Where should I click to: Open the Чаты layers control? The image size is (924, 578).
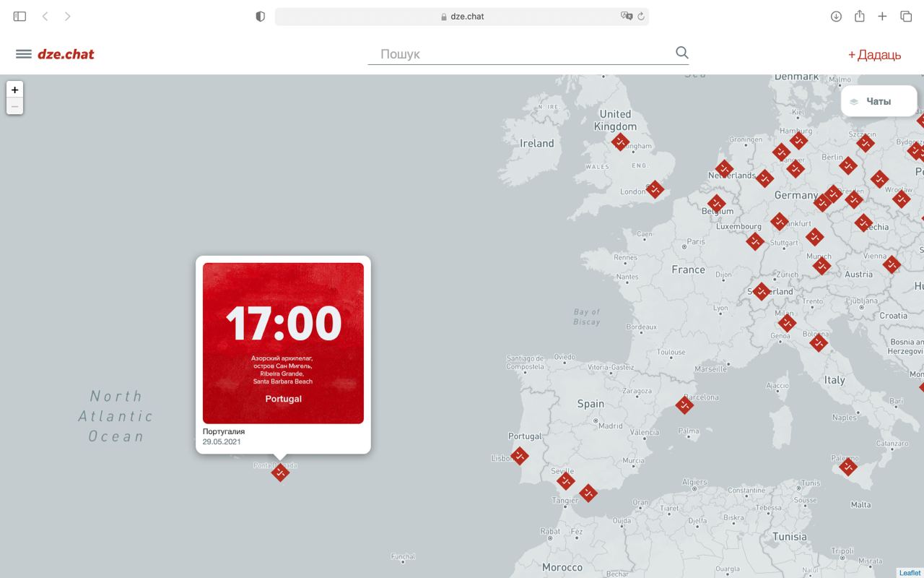[x=879, y=101]
